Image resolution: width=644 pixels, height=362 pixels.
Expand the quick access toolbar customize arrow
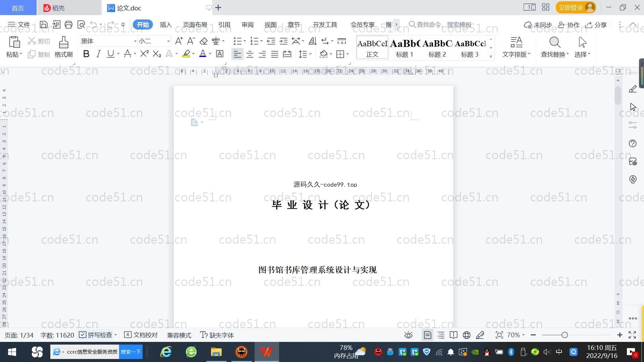[x=123, y=24]
